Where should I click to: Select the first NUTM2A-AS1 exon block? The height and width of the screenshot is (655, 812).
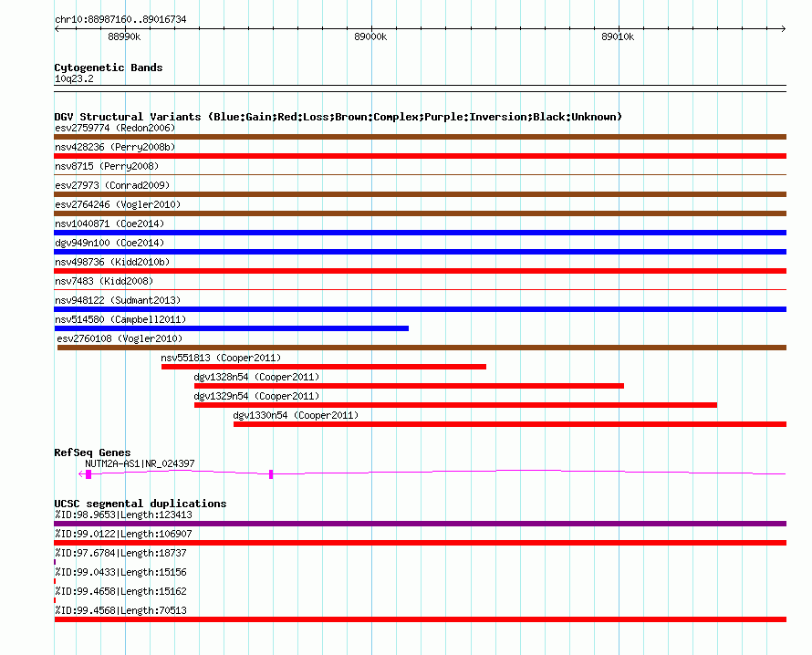(x=88, y=474)
